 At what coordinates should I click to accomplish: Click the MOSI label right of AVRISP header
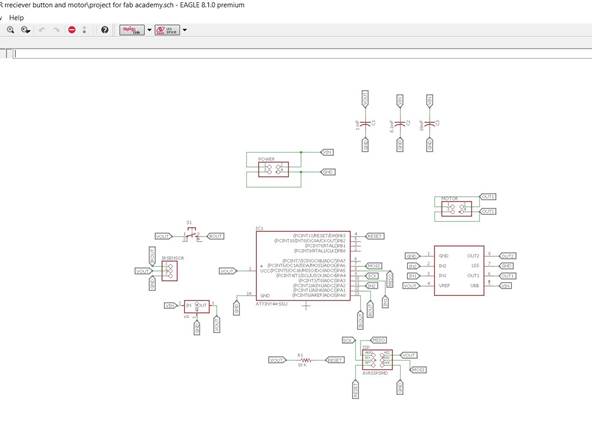pyautogui.click(x=418, y=369)
